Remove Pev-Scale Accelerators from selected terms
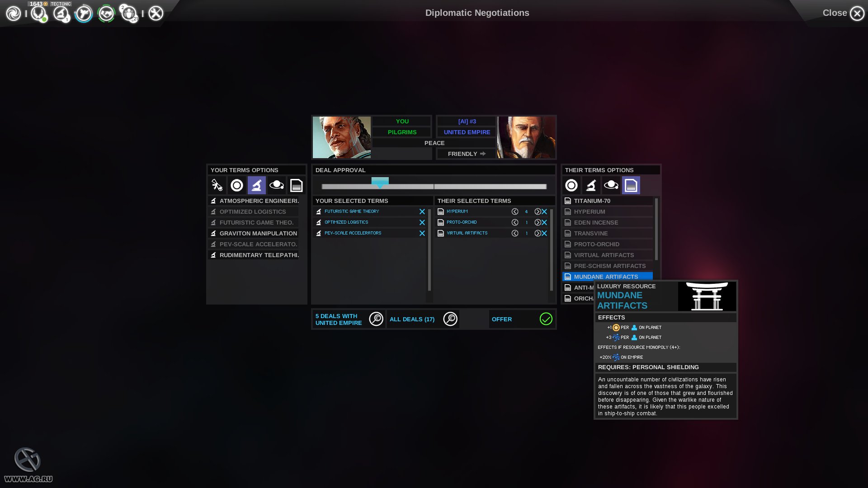Image resolution: width=868 pixels, height=488 pixels. coord(422,233)
